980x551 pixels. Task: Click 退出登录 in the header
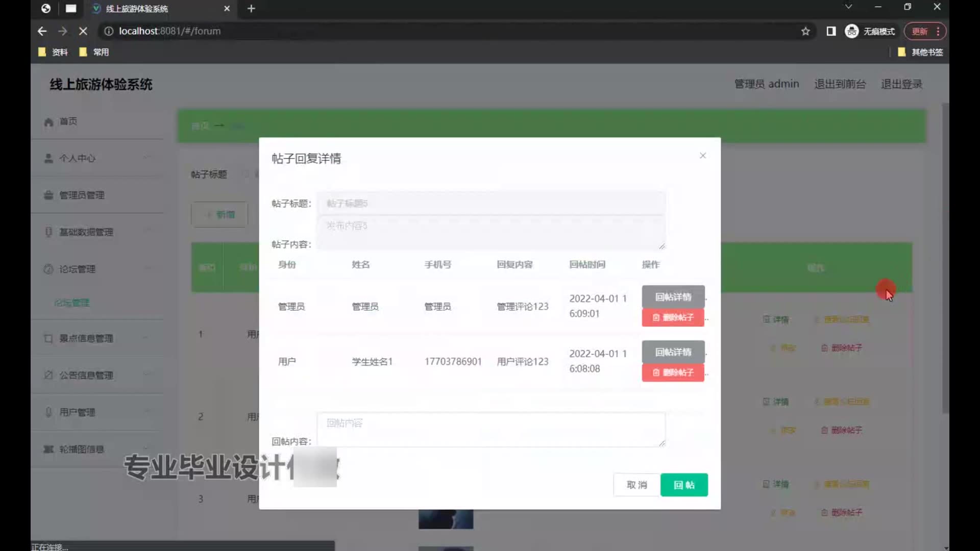click(x=901, y=84)
